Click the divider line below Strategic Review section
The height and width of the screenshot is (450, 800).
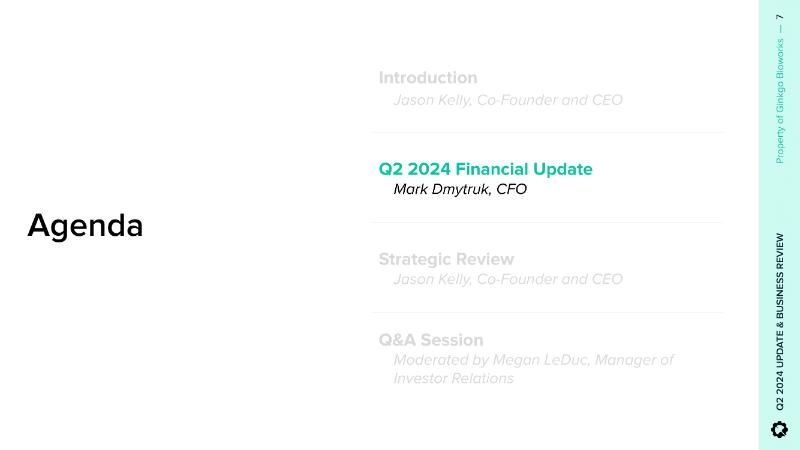(x=547, y=313)
